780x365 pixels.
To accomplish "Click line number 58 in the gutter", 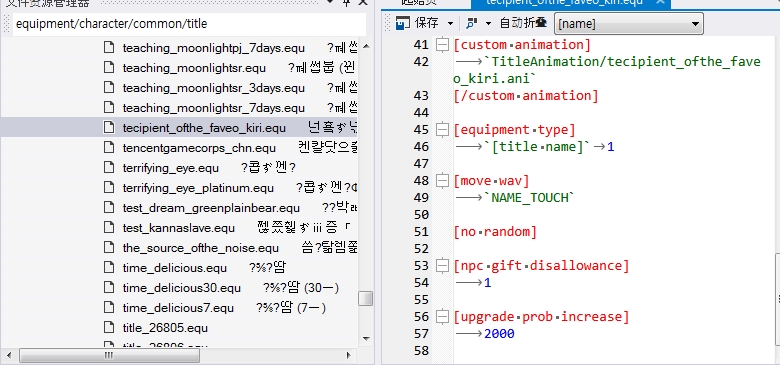I will [421, 351].
